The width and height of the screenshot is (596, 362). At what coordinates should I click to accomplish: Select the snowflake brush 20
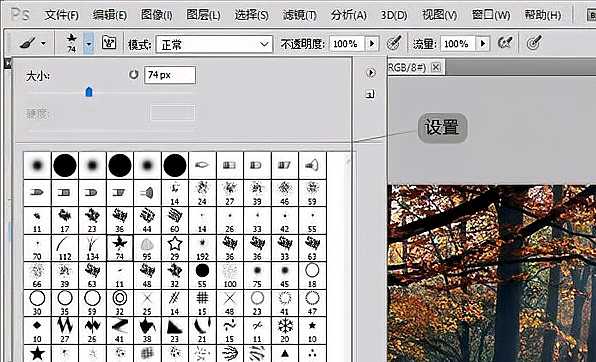285,330
